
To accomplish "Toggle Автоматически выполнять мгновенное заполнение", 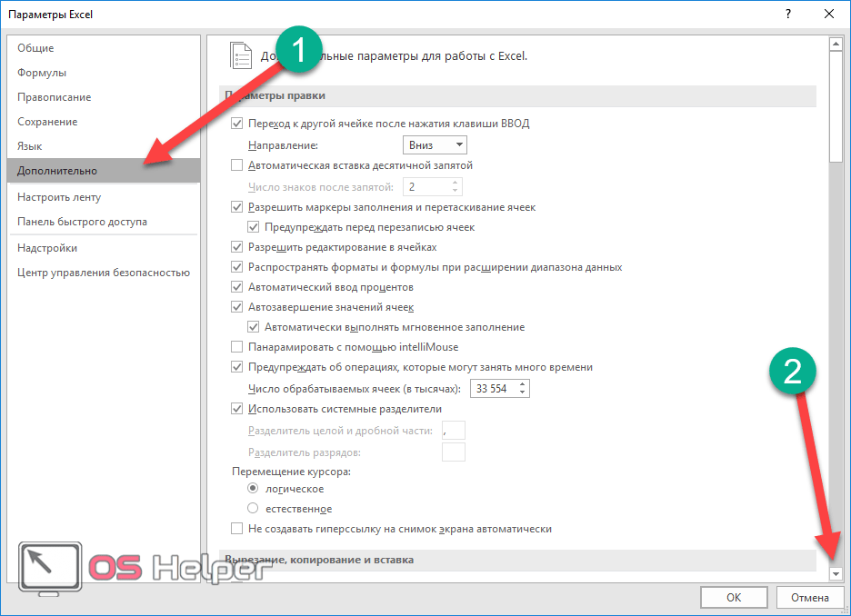I will pos(253,327).
